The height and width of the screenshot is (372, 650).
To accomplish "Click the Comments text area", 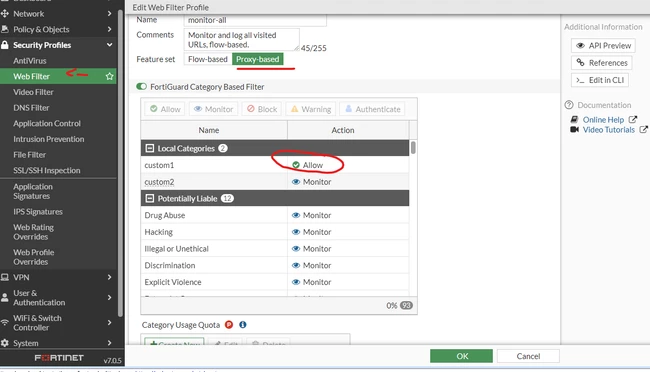I will (x=242, y=40).
